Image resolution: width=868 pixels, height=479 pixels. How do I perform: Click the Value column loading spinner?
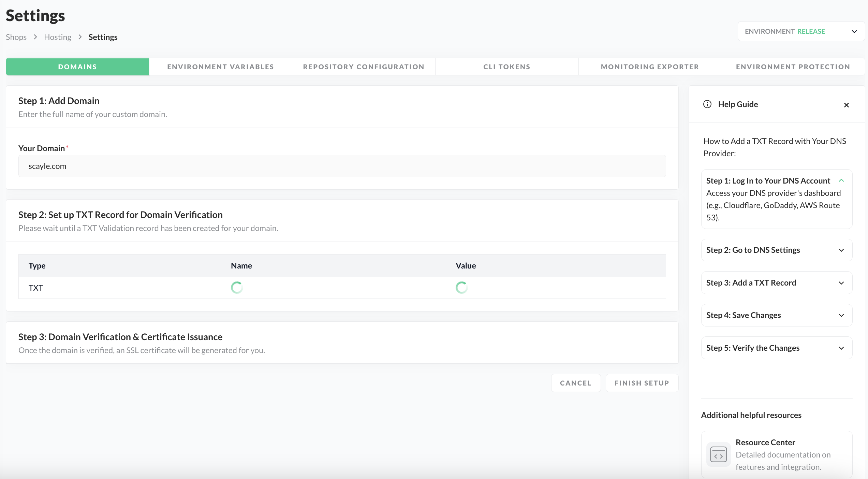[461, 288]
